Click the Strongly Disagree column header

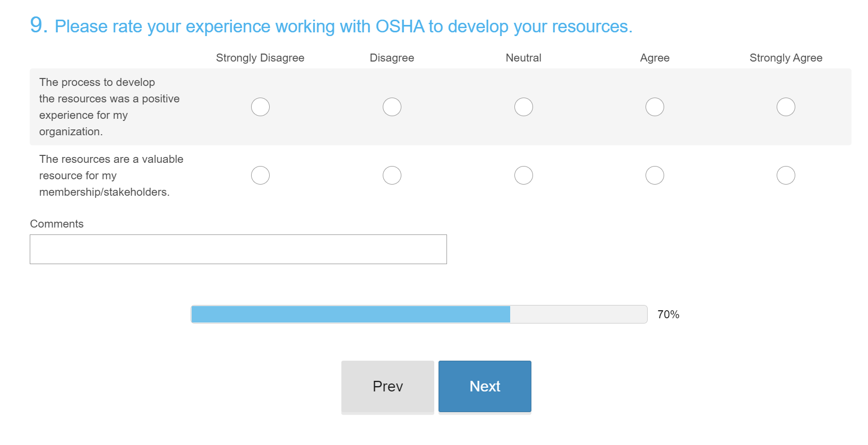click(260, 58)
